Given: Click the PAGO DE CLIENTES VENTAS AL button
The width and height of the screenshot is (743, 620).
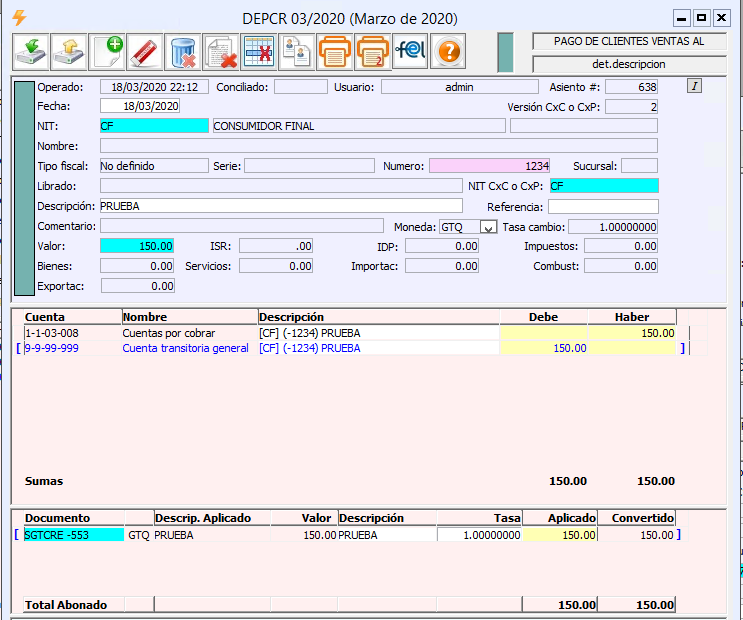Looking at the screenshot, I should coord(629,42).
